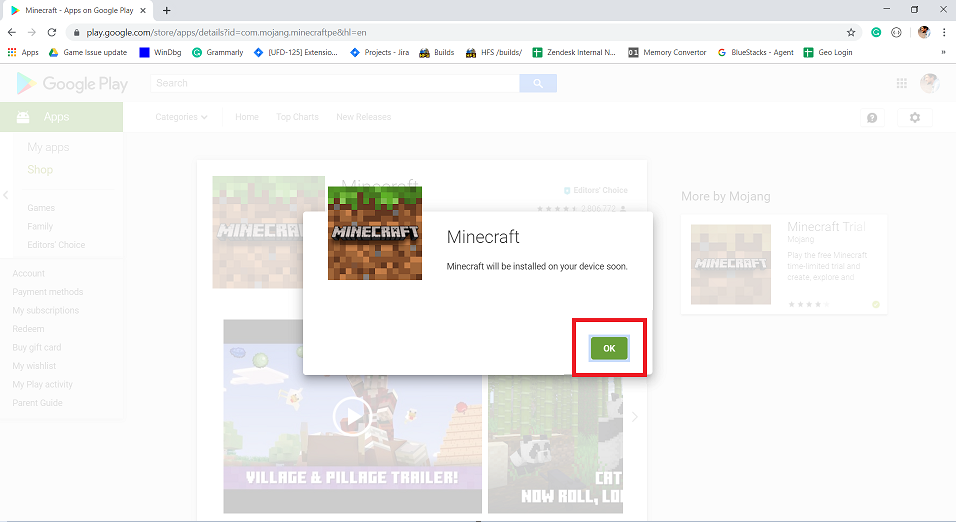The image size is (956, 522).
Task: Open the Projects - Jira bookmark
Action: (x=379, y=52)
